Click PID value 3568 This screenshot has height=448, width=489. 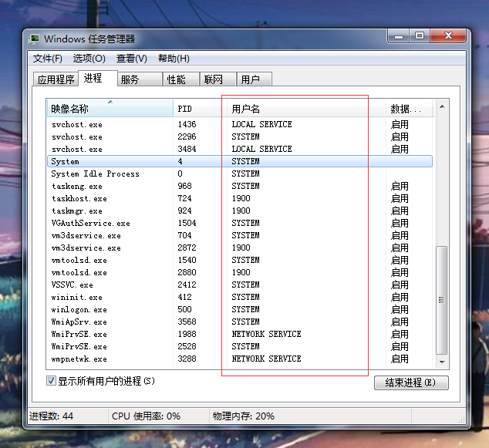187,322
